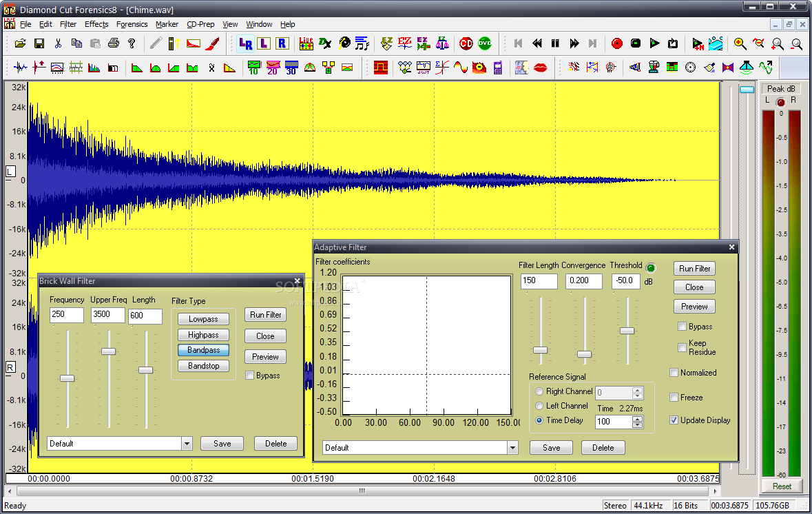Open the 10-band equalizer icon
Image resolution: width=812 pixels, height=514 pixels.
tap(253, 68)
